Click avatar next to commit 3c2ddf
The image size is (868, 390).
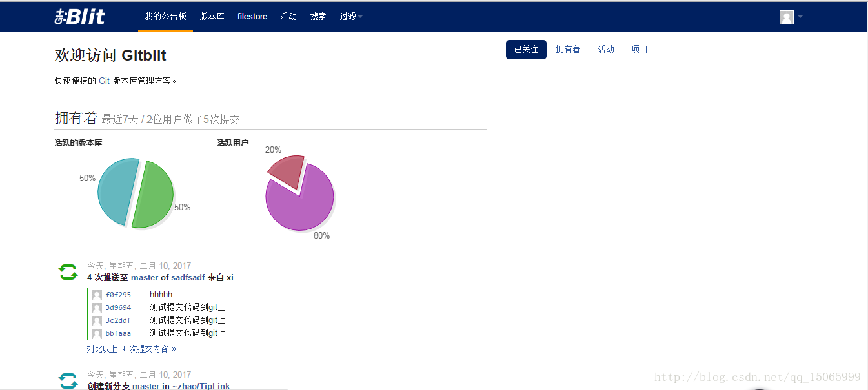coord(97,321)
